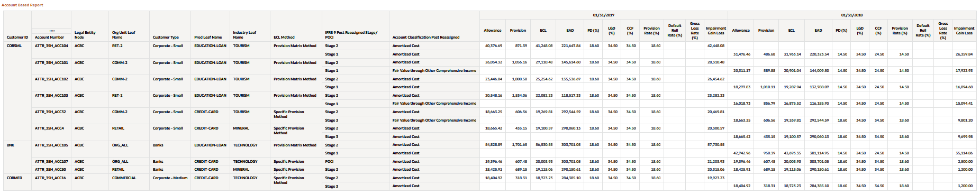Click account ATTR_3SH_ACC103
The image size is (980, 194).
click(51, 95)
